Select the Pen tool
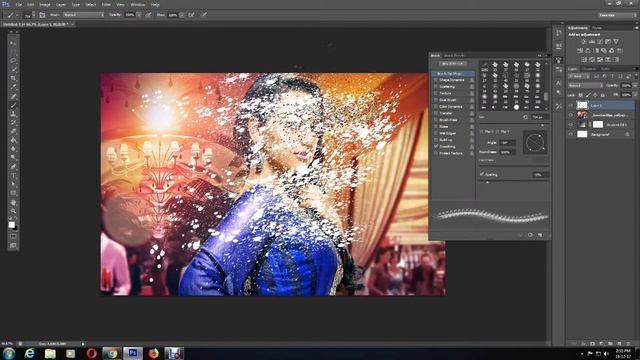640x360 pixels. point(13,167)
